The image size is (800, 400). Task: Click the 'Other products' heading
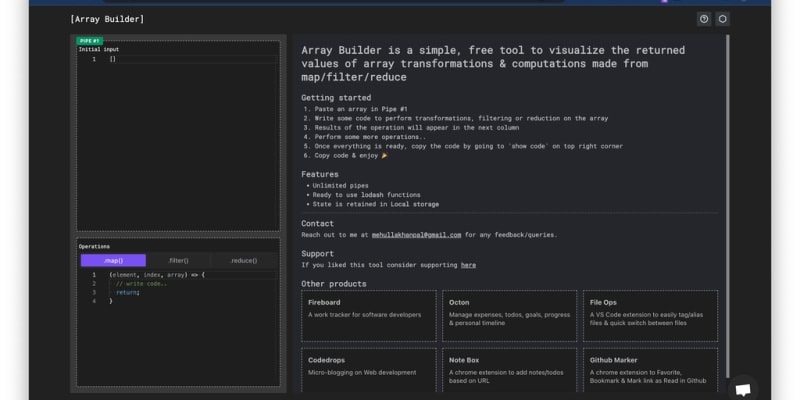click(x=334, y=284)
